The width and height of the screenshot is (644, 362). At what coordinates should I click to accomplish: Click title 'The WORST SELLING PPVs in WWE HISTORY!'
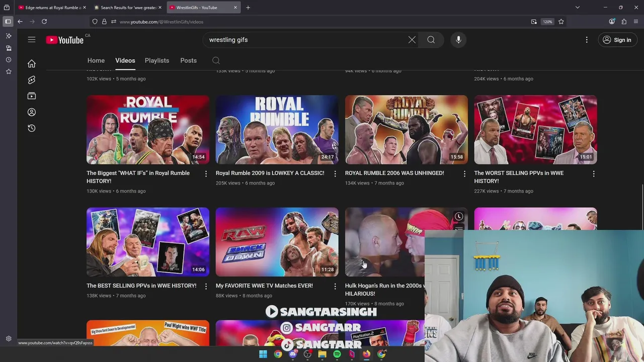click(519, 177)
